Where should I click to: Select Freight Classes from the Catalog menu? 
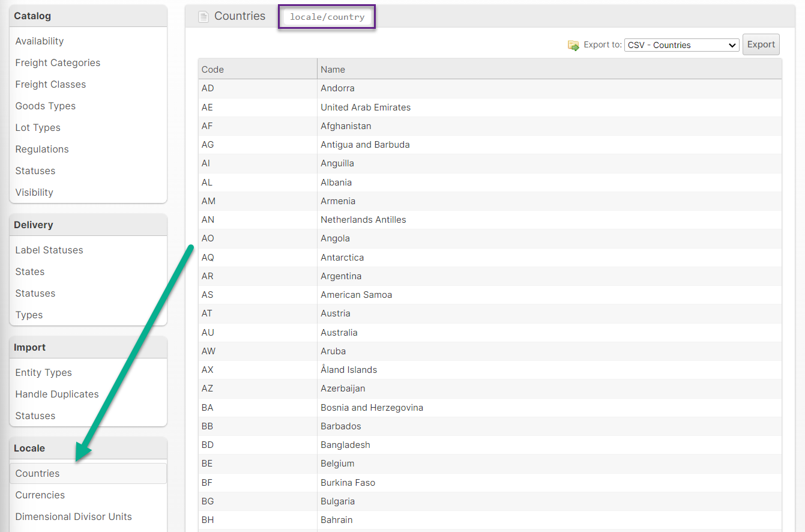coord(50,84)
